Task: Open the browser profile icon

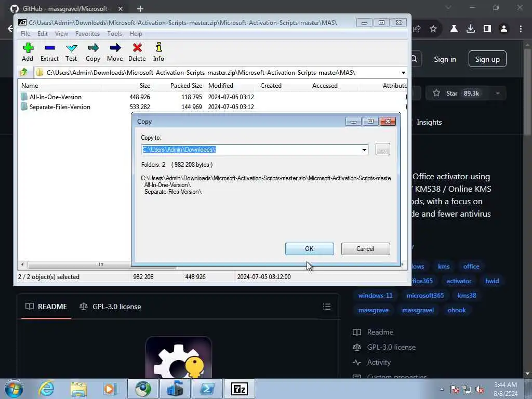Action: pos(504,29)
